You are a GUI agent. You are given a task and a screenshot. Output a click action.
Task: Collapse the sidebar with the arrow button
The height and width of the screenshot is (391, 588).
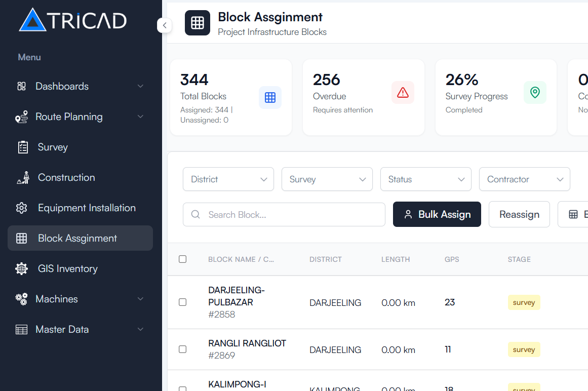pos(165,25)
